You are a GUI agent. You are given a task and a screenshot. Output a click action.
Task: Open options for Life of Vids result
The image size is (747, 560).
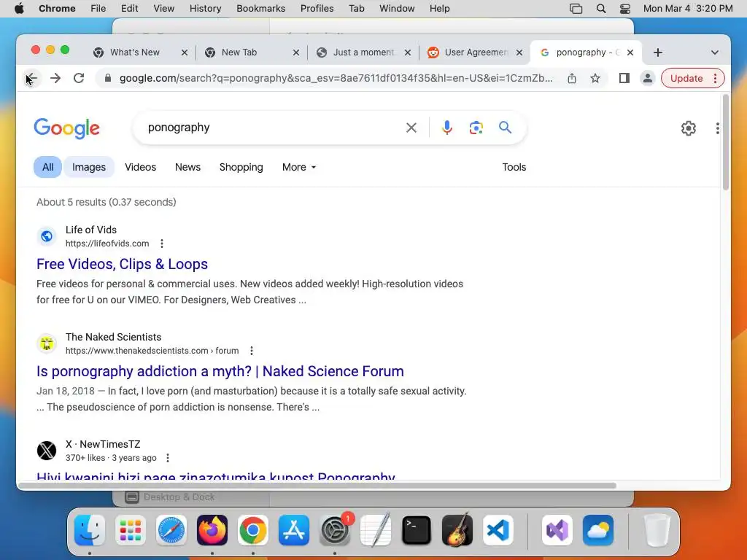(x=162, y=244)
